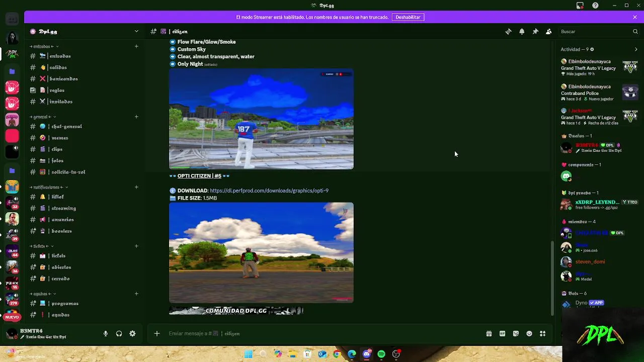Add a channel to notificaciones category
The width and height of the screenshot is (644, 362).
136,187
